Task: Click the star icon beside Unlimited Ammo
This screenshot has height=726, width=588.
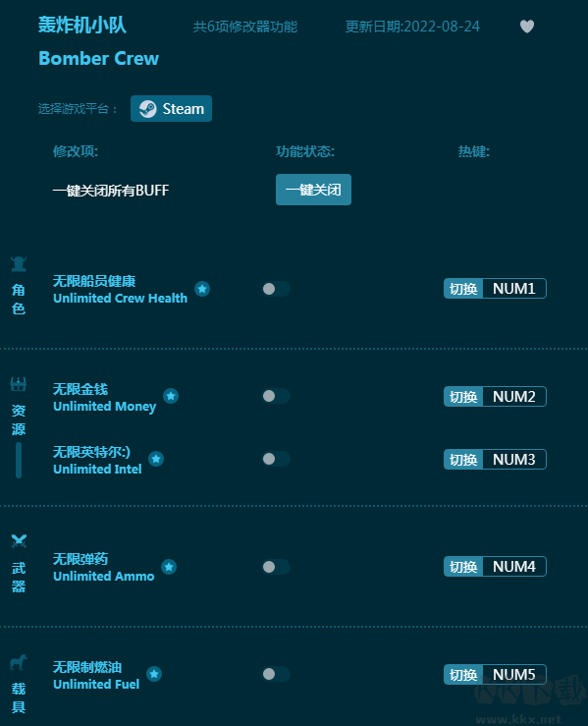Action: pos(169,567)
